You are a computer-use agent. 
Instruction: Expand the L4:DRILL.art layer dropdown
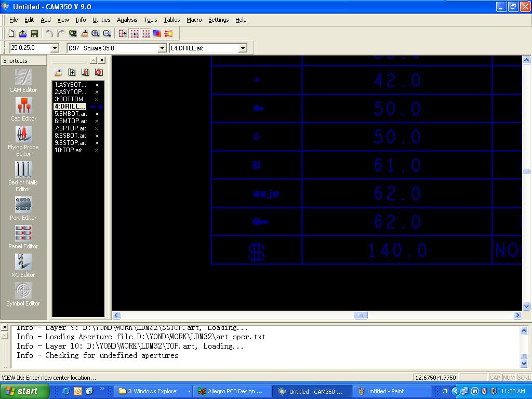[x=243, y=48]
